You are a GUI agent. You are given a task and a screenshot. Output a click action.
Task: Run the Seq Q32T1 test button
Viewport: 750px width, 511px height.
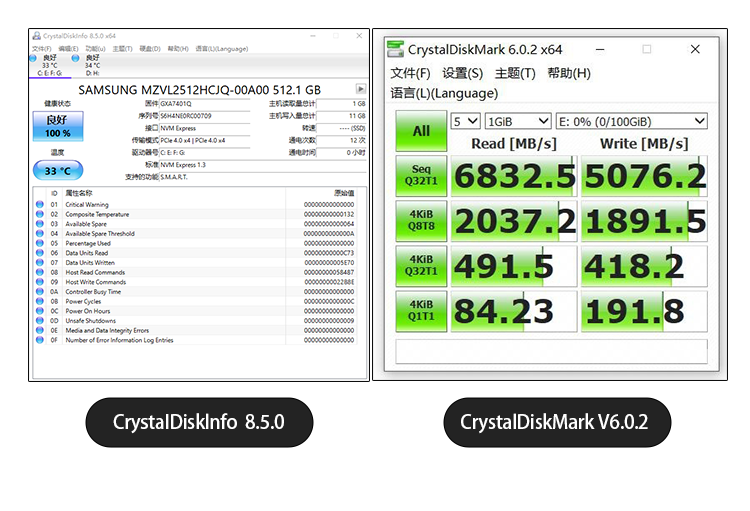point(421,176)
